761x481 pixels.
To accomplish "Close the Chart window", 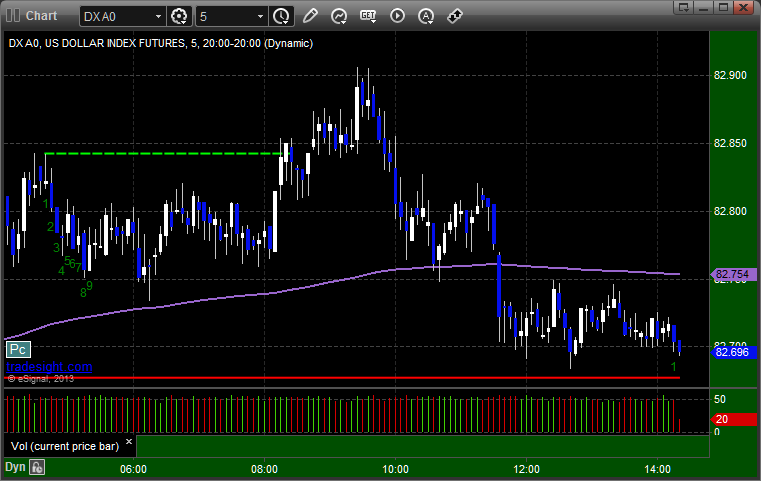I will pyautogui.click(x=743, y=7).
